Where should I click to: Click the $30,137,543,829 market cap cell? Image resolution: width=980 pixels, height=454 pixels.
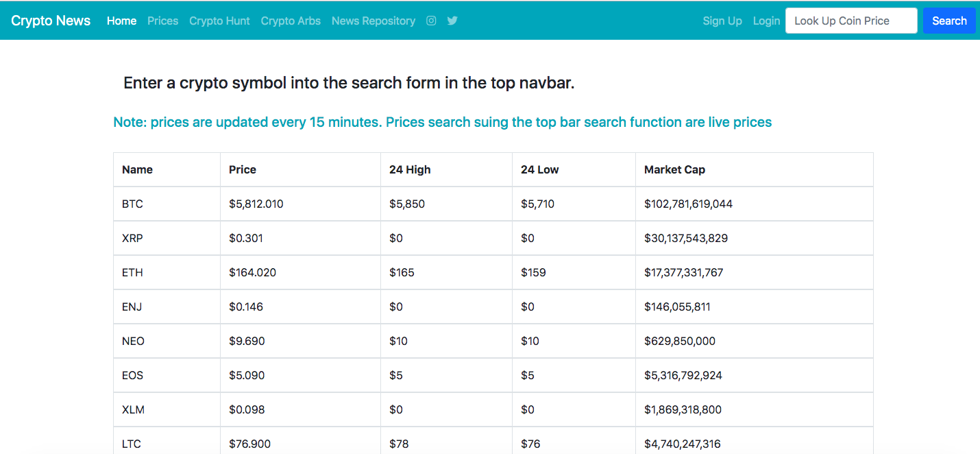click(755, 238)
